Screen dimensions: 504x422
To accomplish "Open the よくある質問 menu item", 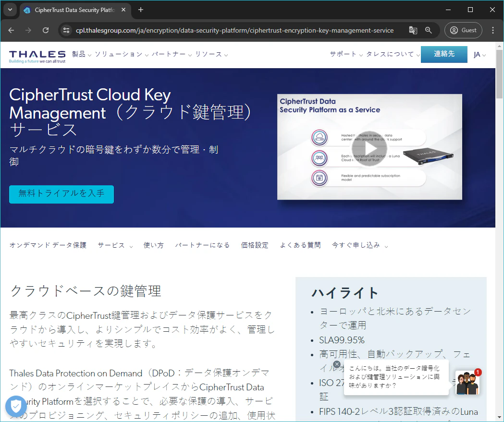I will pos(300,245).
